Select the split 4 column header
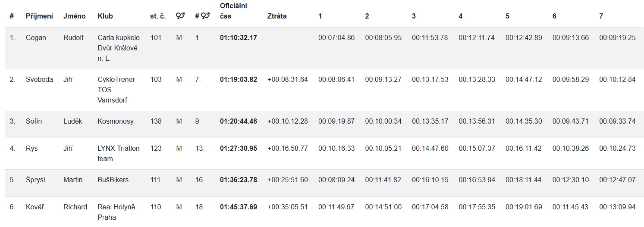644x227 pixels. pyautogui.click(x=461, y=16)
